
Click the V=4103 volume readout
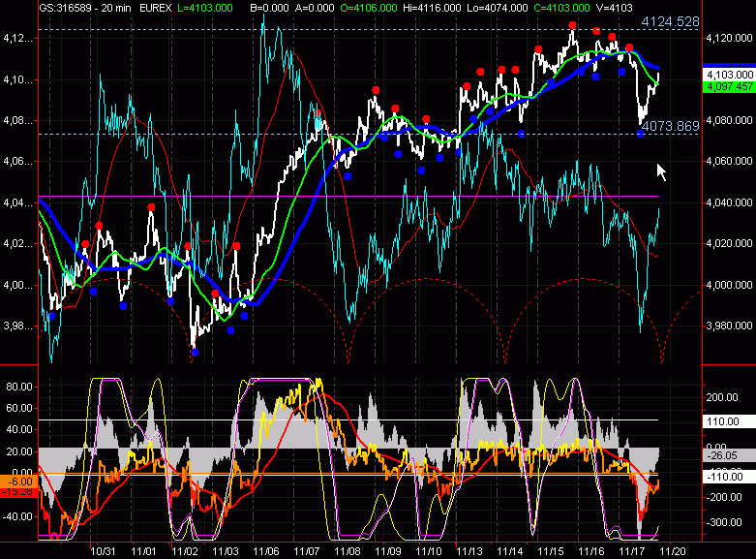point(614,8)
